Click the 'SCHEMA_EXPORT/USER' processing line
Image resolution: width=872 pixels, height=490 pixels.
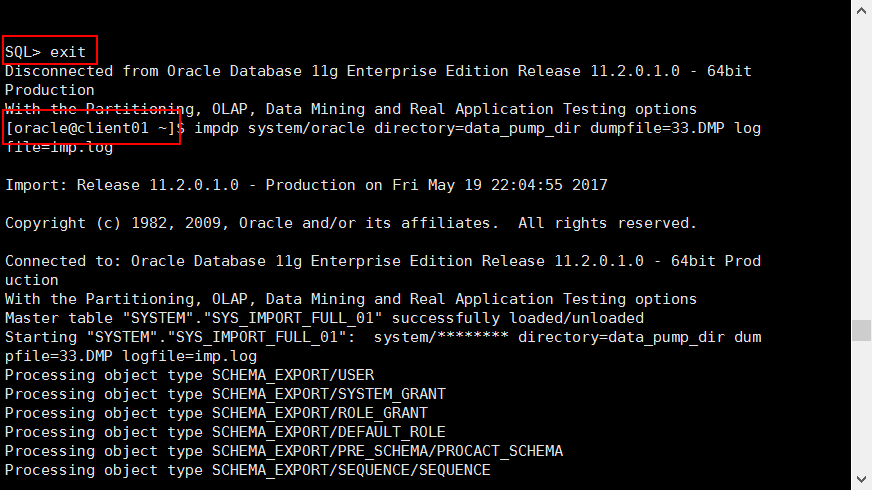(x=190, y=375)
